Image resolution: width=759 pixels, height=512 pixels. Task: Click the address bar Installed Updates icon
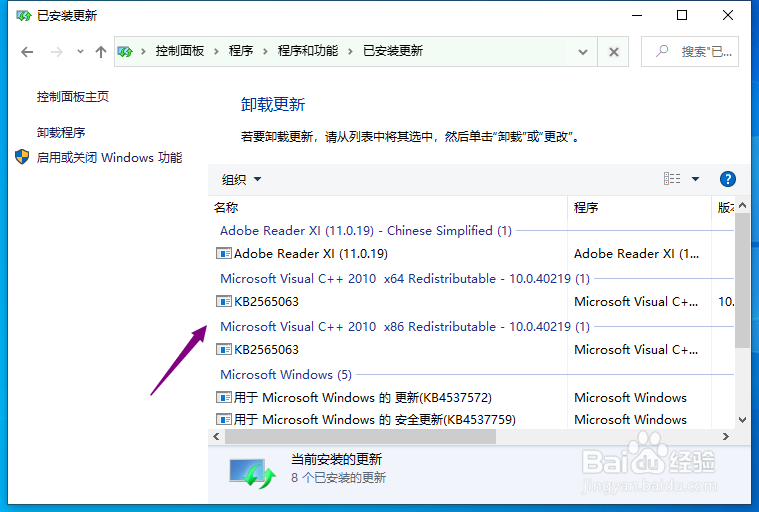pos(125,51)
